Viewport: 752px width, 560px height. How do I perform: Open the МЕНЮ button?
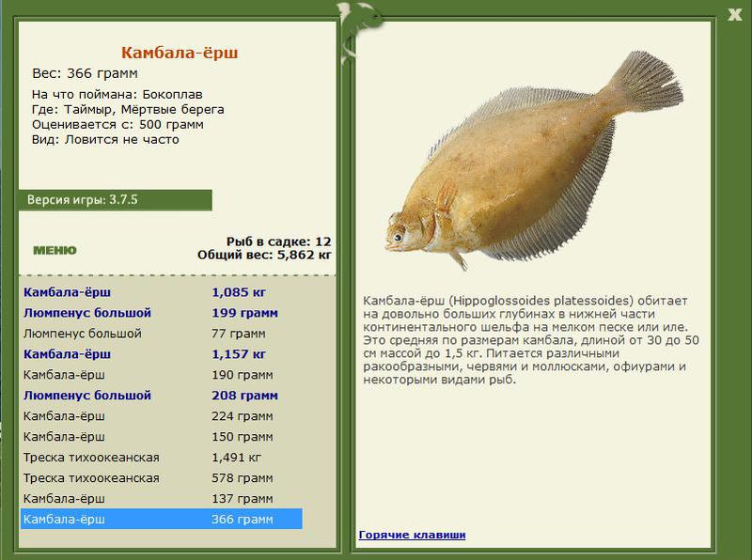coord(55,251)
